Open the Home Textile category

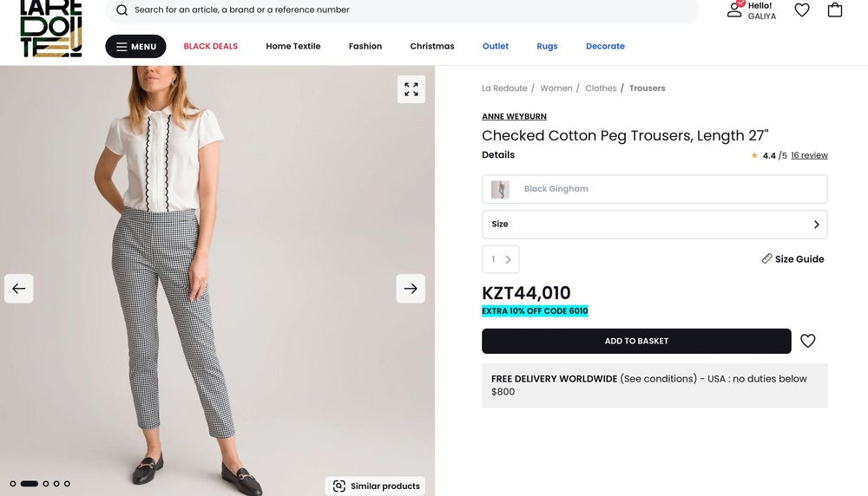293,46
